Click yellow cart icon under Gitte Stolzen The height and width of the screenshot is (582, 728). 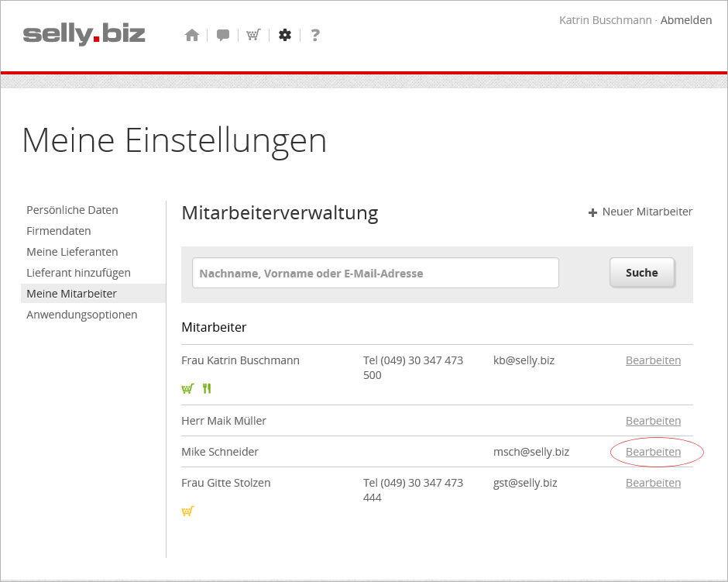pyautogui.click(x=187, y=511)
